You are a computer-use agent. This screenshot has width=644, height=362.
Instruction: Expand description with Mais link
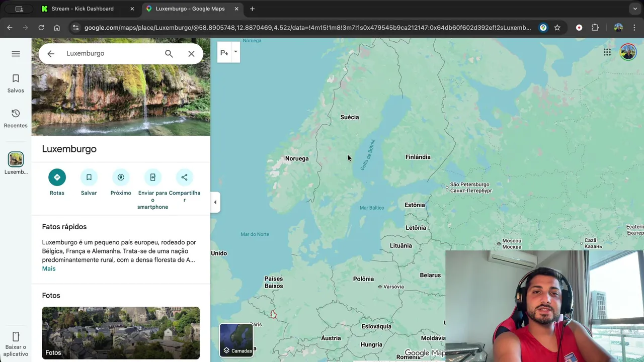click(x=49, y=268)
